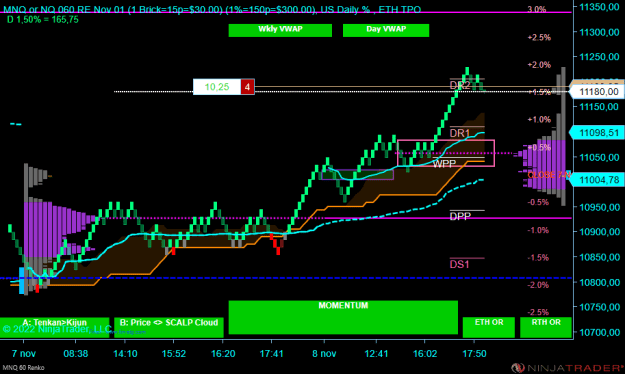Click the 11350,00 price axis label

599,7
